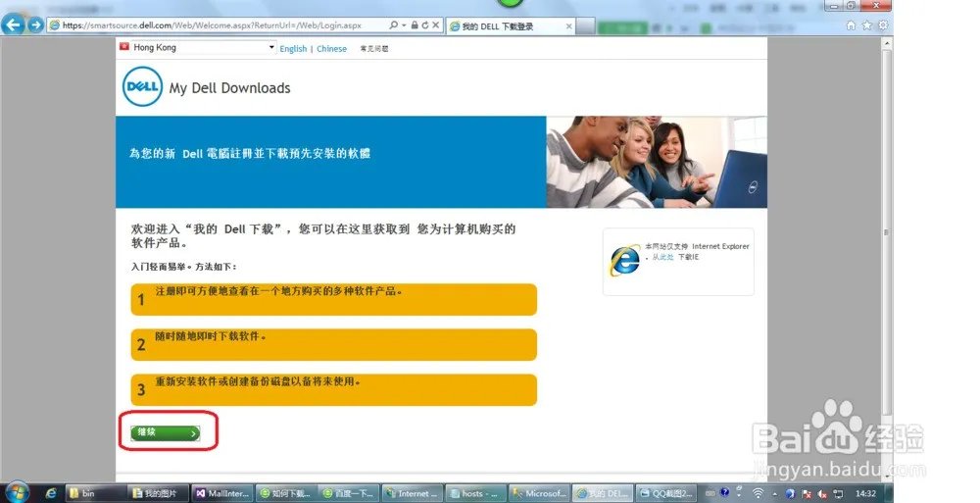Screen dimensions: 980x503
Task: Click the vertical scrollbar up arrow
Action: pyautogui.click(x=886, y=43)
